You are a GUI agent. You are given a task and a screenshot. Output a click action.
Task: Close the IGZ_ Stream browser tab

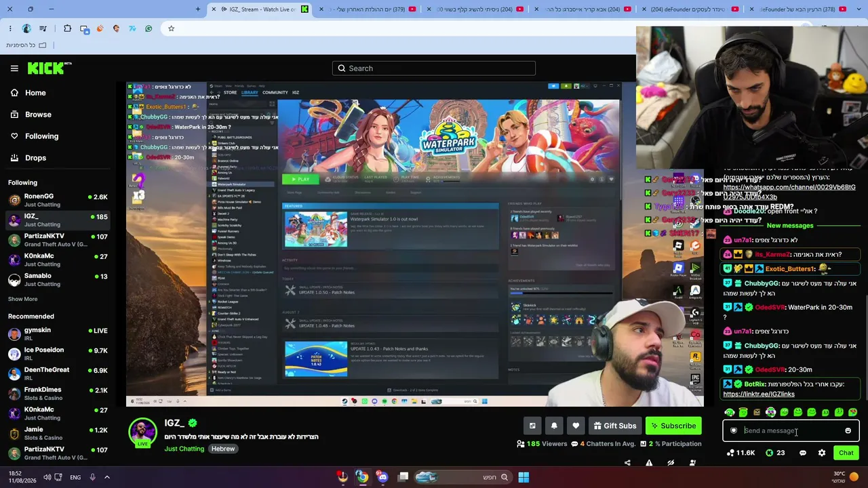214,9
